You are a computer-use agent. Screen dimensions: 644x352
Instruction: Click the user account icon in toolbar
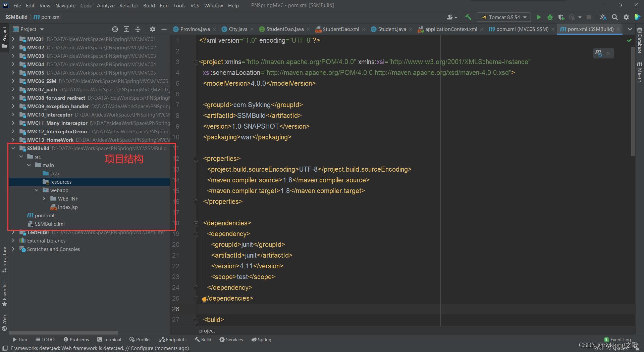451,17
